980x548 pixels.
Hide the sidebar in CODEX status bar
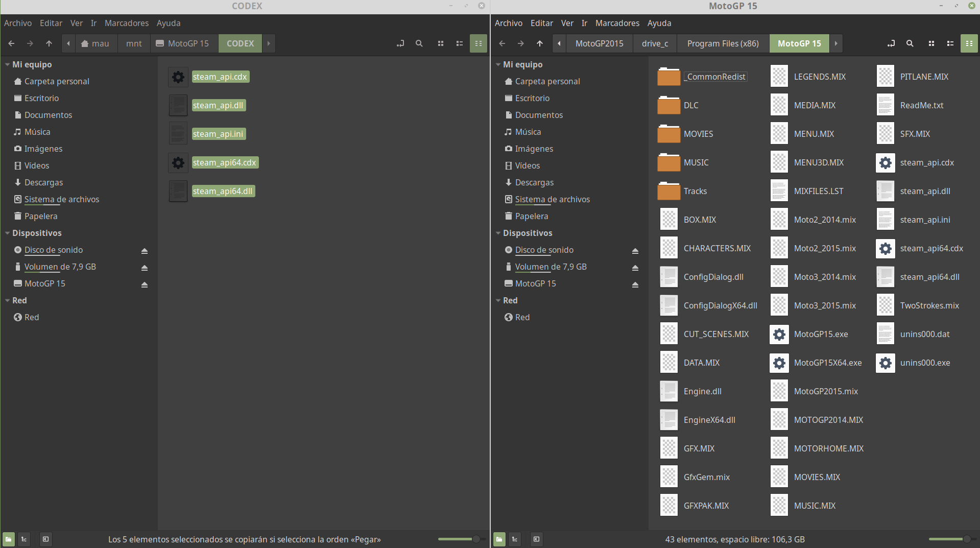(45, 539)
